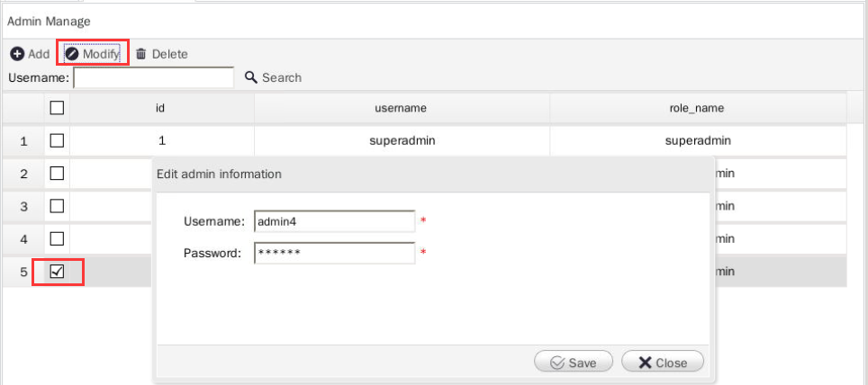
Task: Focus the Username search field
Action: coord(154,77)
